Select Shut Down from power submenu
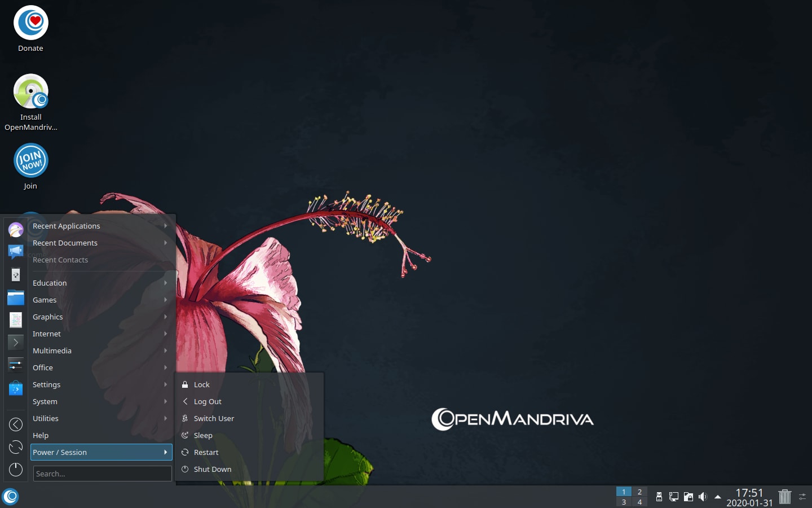Screen dimensions: 812x508 (x=212, y=469)
